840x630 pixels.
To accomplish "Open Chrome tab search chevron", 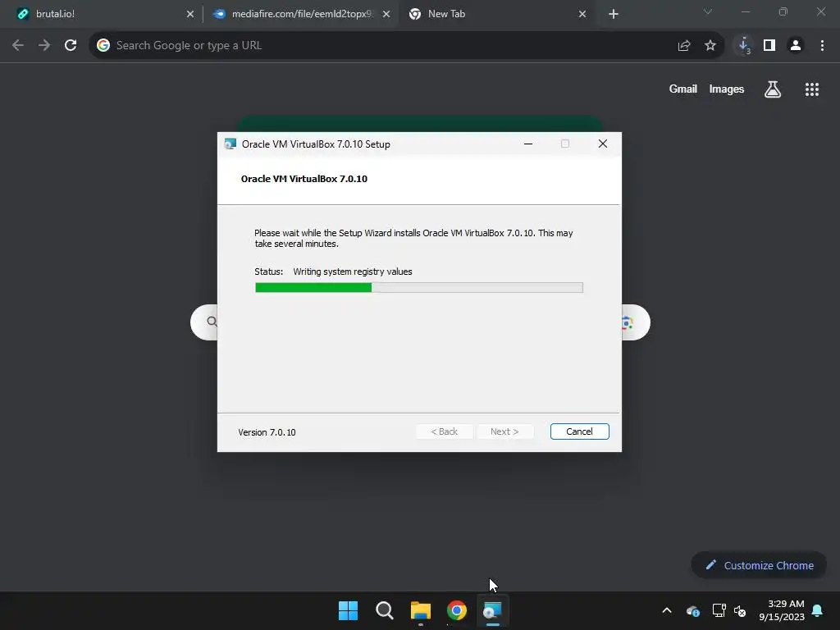I will pyautogui.click(x=707, y=11).
